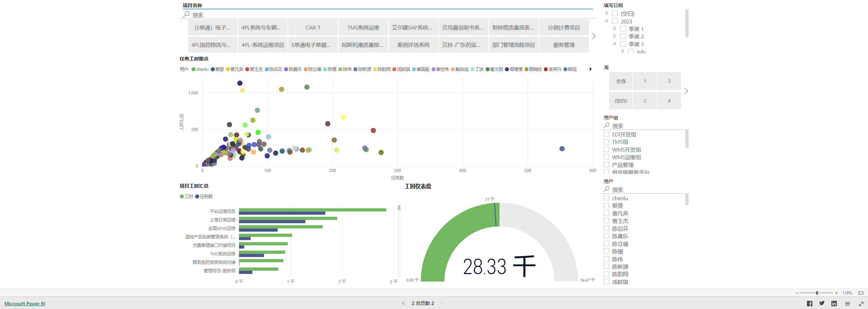This screenshot has height=309, width=868.
Task: Share report on LinkedIn icon
Action: click(x=834, y=304)
